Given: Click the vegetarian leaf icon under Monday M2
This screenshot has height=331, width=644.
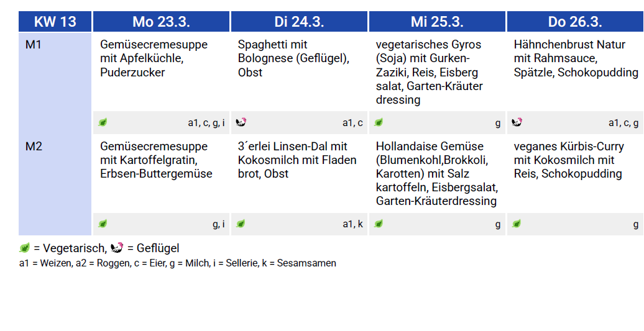Looking at the screenshot, I should coord(103,224).
